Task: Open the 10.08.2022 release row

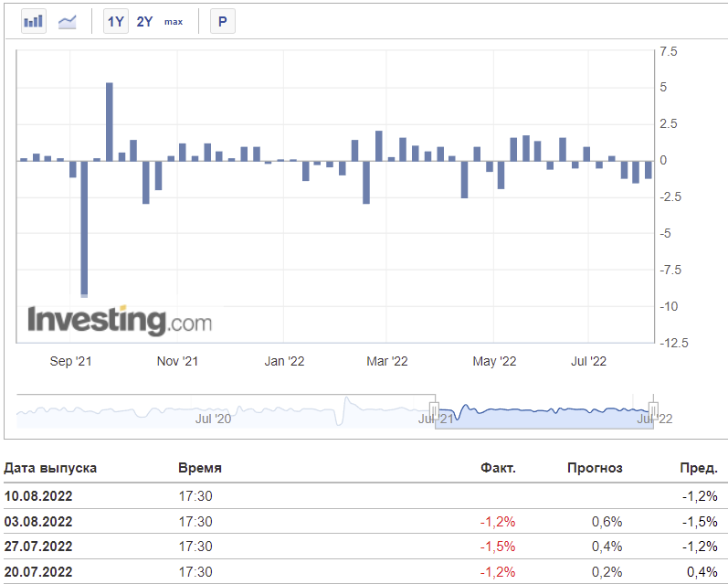Action: tap(38, 496)
